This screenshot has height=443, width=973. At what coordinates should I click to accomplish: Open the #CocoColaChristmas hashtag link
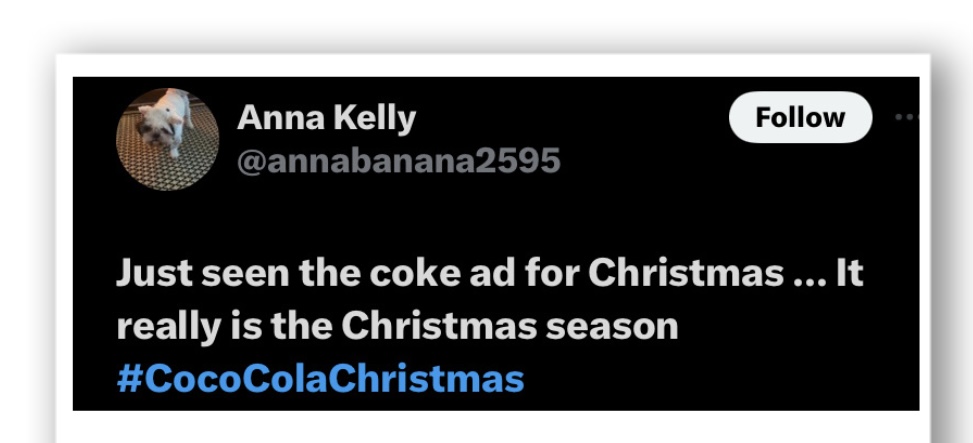point(320,379)
